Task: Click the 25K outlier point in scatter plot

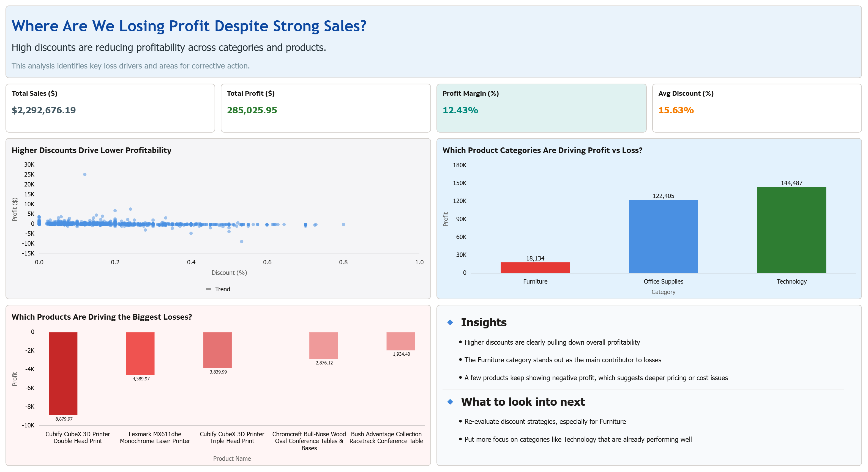Action: tap(84, 174)
